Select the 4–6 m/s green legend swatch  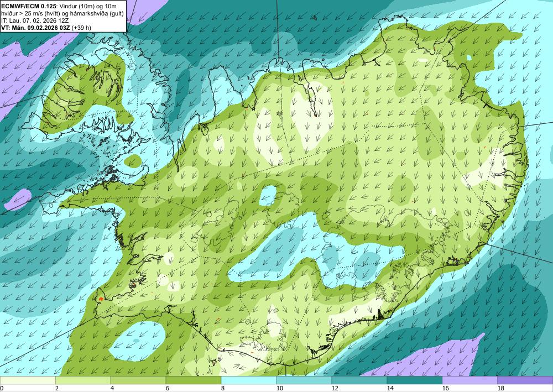click(138, 380)
